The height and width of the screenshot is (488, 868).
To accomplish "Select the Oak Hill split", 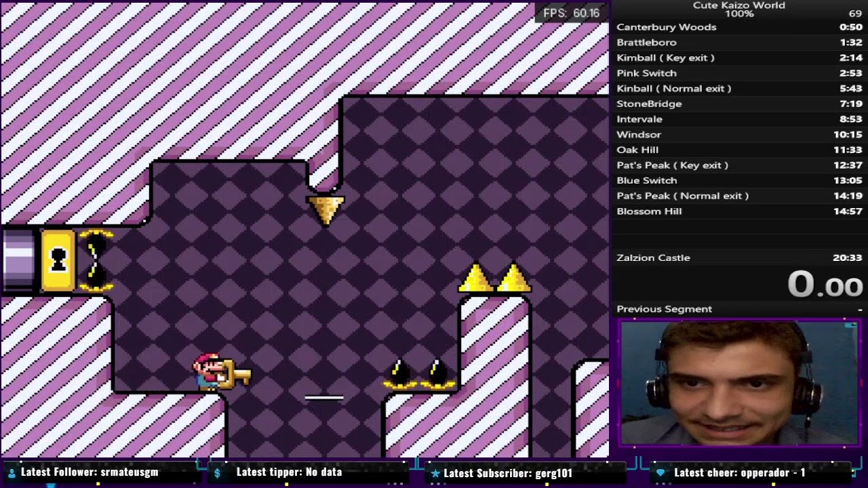I will 739,150.
